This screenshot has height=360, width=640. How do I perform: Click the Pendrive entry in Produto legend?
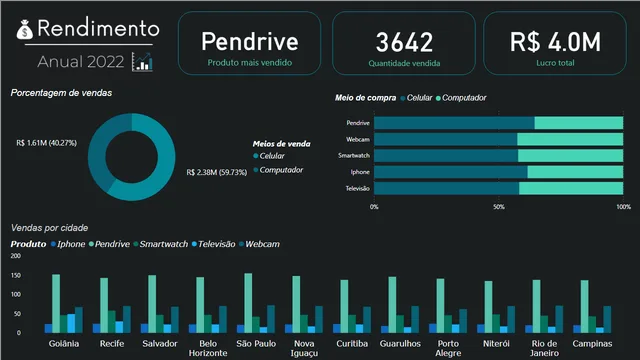(109, 244)
